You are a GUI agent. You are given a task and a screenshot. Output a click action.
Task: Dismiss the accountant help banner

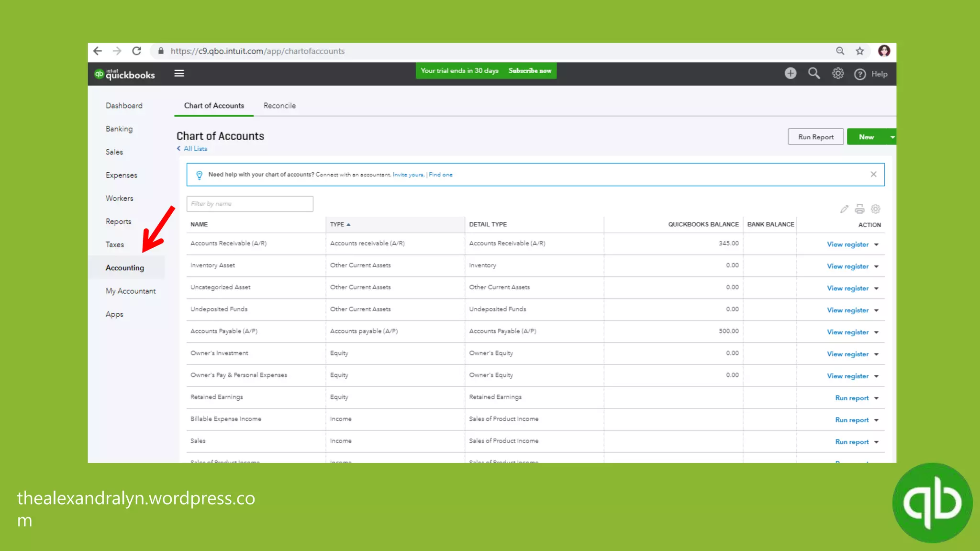[x=873, y=175]
